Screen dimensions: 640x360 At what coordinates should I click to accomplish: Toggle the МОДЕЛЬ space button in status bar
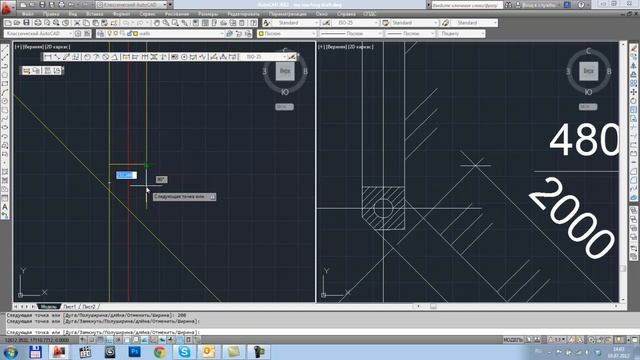pyautogui.click(x=513, y=340)
